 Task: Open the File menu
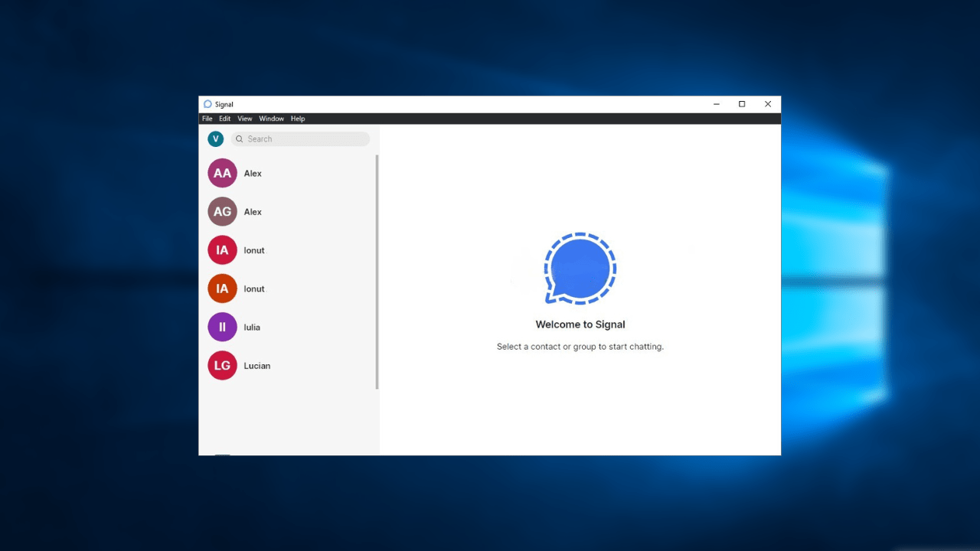pos(207,119)
